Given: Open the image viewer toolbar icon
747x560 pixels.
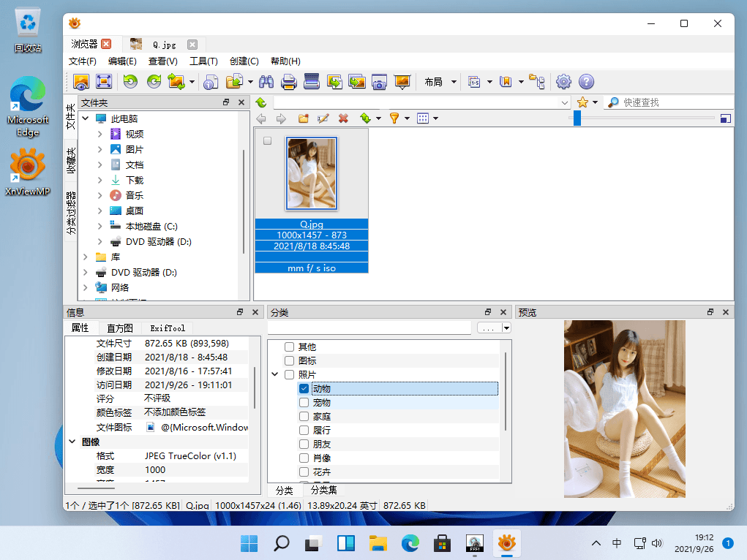Looking at the screenshot, I should (81, 82).
